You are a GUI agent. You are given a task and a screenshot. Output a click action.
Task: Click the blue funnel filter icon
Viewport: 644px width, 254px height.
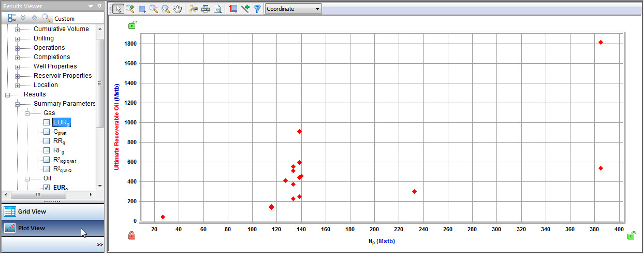pyautogui.click(x=257, y=9)
